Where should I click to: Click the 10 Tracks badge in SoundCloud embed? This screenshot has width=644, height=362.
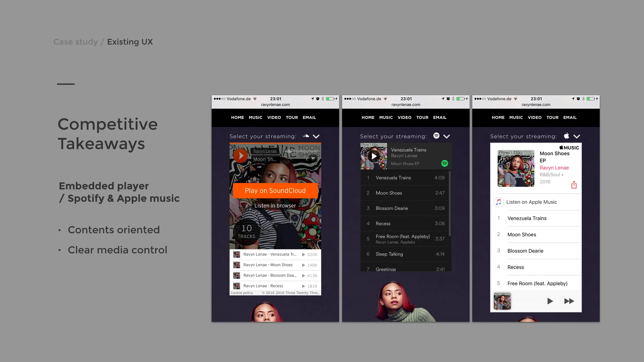coord(247,232)
